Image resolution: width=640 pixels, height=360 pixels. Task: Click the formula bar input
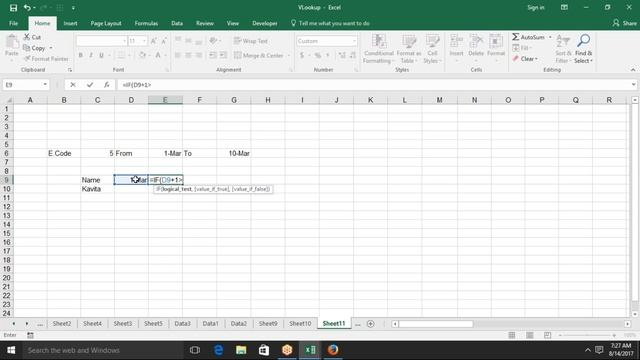pyautogui.click(x=373, y=85)
